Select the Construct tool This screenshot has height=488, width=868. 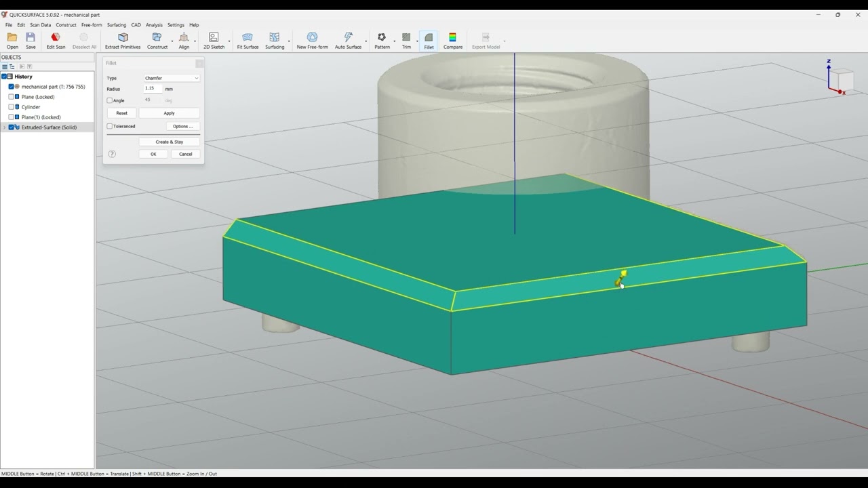coord(157,41)
